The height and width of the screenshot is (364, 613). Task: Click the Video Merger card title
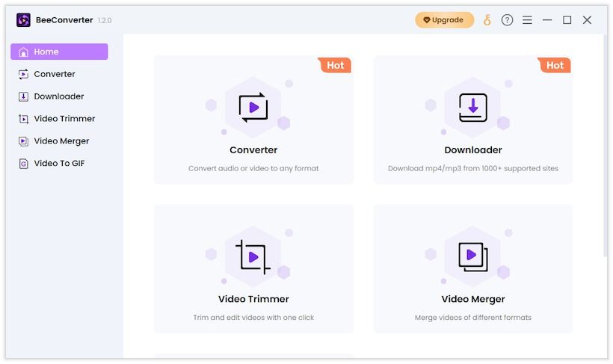(x=473, y=299)
